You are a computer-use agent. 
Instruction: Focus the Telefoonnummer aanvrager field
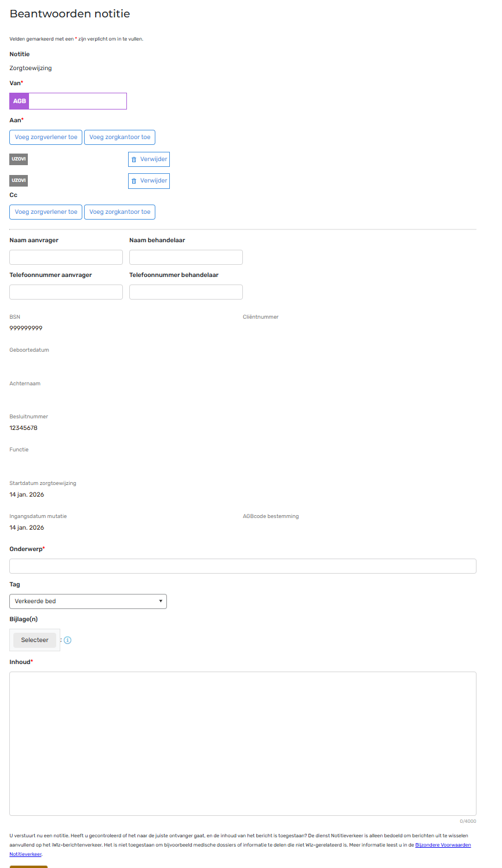66,292
